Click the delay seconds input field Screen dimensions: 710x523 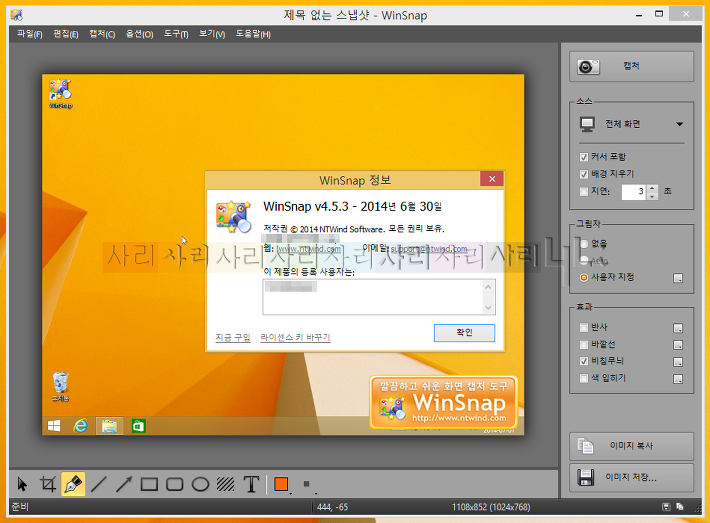point(634,192)
